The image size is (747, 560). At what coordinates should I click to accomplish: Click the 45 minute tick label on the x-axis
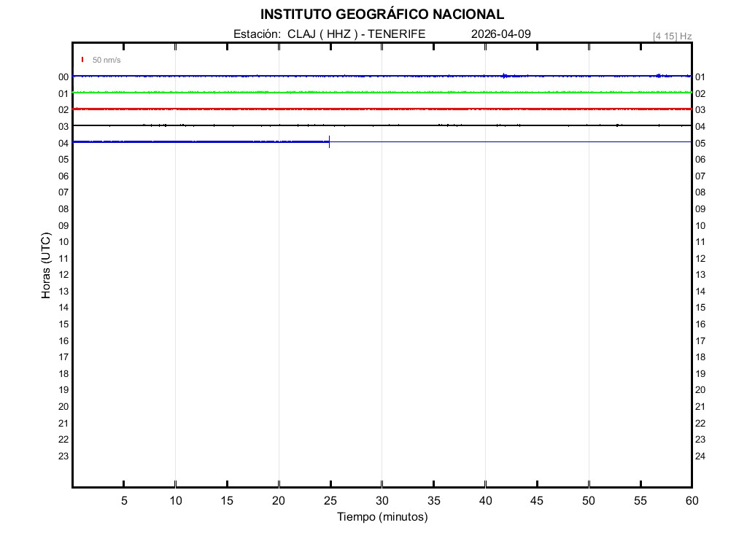536,501
